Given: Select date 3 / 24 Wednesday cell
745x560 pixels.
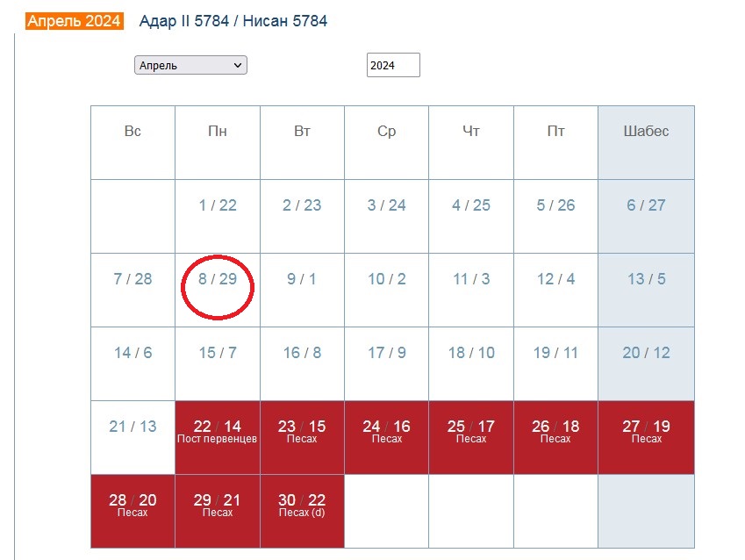Looking at the screenshot, I should click(x=386, y=205).
